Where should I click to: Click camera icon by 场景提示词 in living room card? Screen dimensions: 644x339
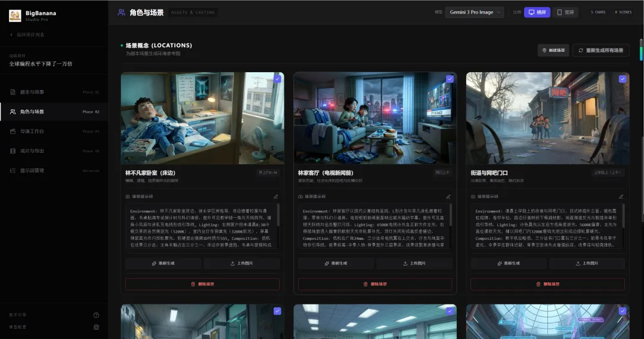pos(300,197)
